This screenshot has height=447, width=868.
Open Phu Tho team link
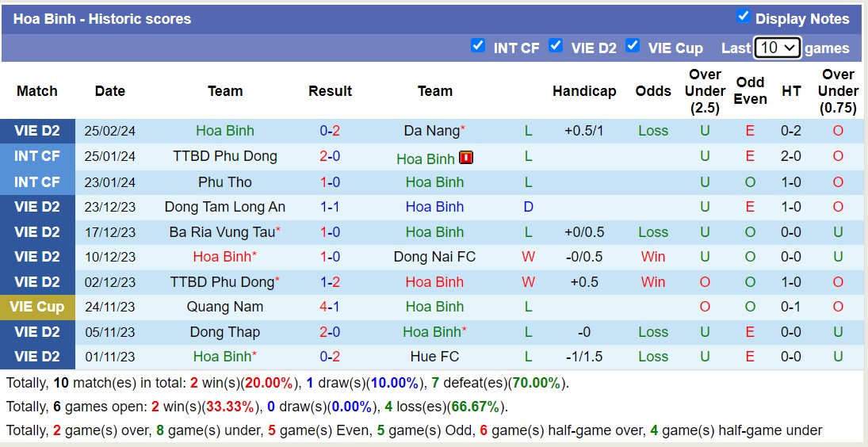225,182
